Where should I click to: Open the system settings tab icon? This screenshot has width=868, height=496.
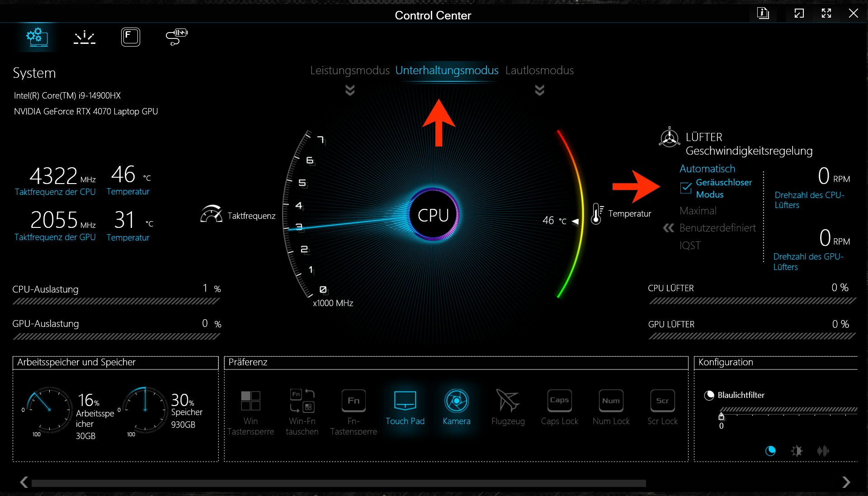point(37,37)
